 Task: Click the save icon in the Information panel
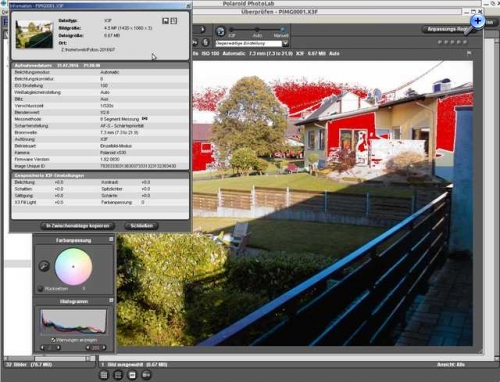click(x=165, y=21)
